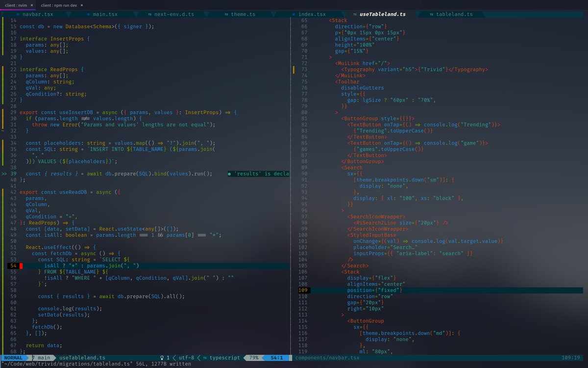
Task: Click the red error sign on line 54
Action: tap(22, 265)
